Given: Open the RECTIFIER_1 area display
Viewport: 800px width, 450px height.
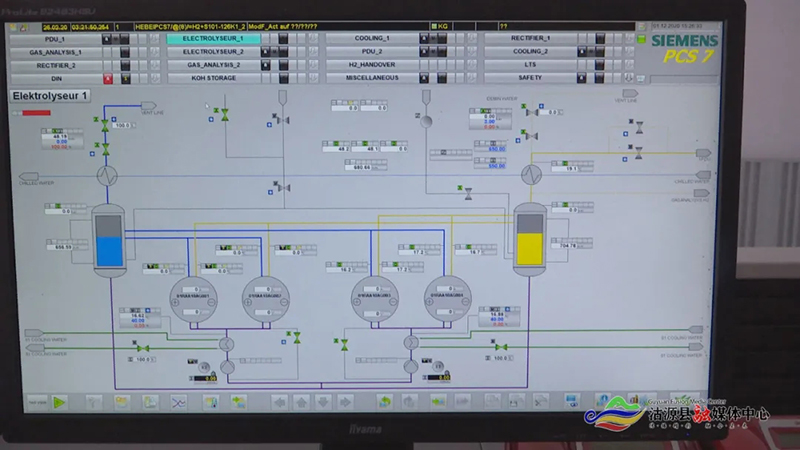Looking at the screenshot, I should point(530,38).
